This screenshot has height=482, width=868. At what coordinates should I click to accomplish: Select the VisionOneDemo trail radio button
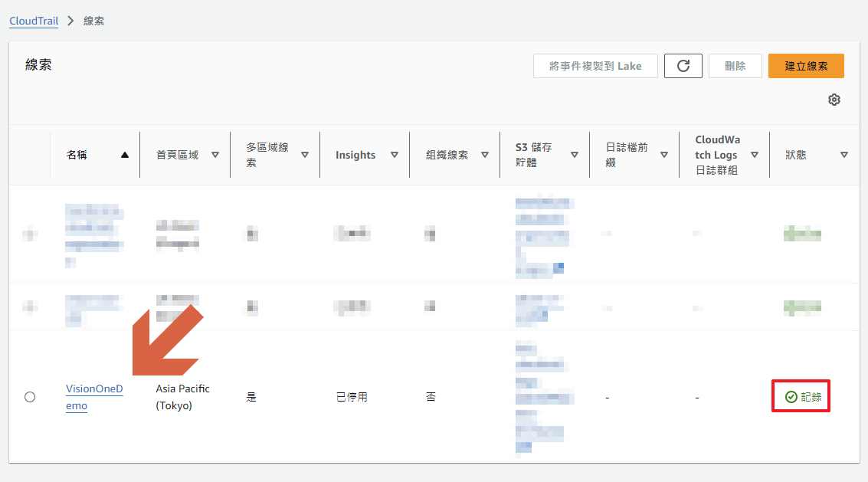(30, 397)
